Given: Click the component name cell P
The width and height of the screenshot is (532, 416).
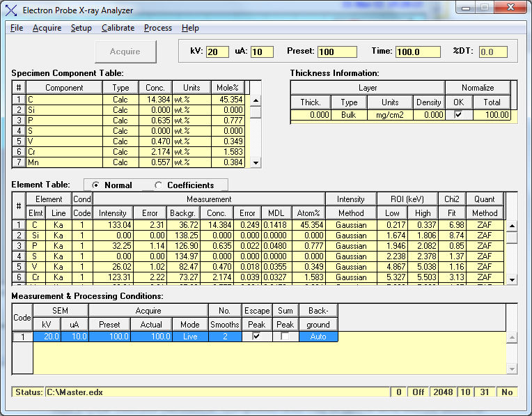Looking at the screenshot, I should (x=64, y=121).
